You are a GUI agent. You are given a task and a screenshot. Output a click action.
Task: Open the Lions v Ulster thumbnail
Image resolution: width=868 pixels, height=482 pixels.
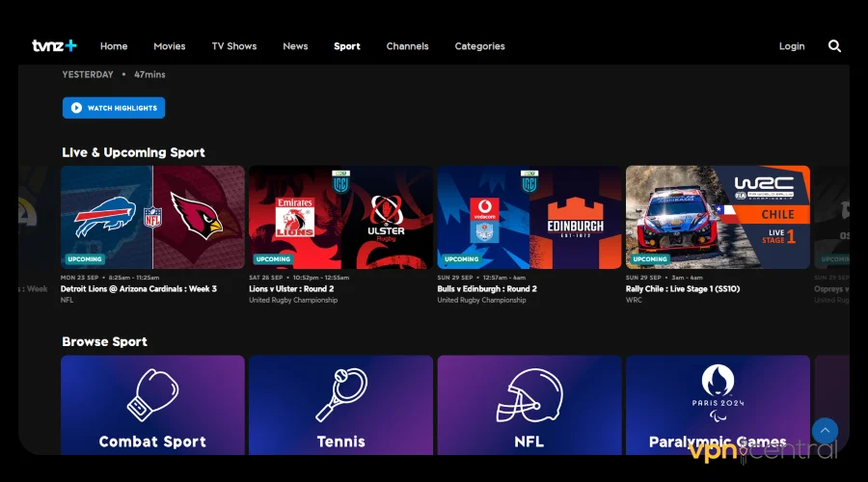click(341, 217)
